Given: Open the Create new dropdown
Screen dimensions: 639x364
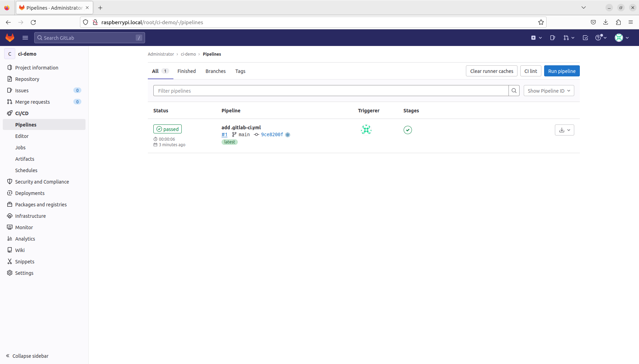Looking at the screenshot, I should click(536, 38).
